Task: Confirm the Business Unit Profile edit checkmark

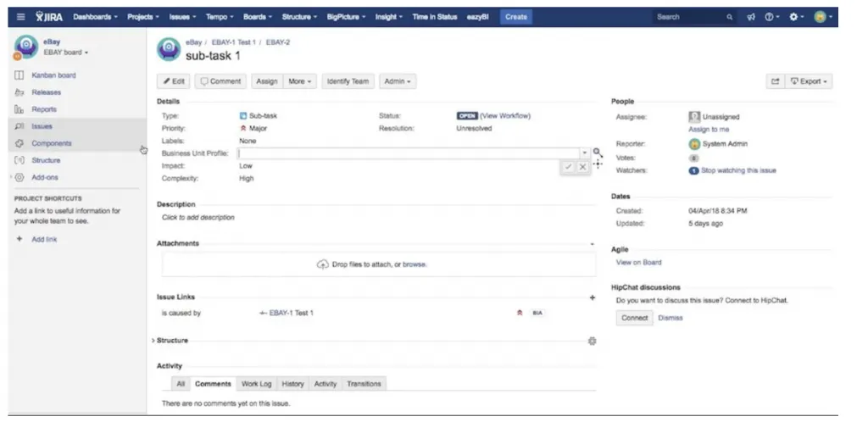Action: coord(569,167)
